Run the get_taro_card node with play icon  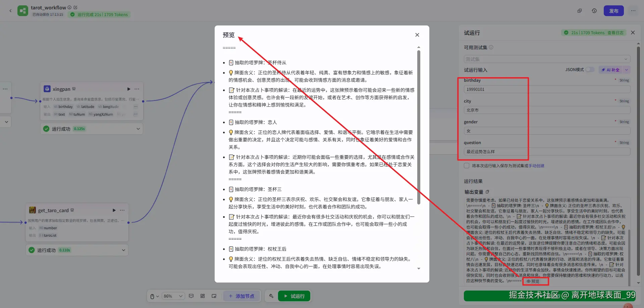[114, 210]
